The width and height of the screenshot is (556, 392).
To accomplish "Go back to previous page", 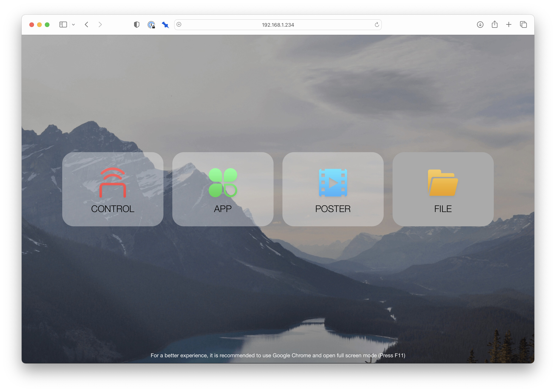I will tap(86, 25).
